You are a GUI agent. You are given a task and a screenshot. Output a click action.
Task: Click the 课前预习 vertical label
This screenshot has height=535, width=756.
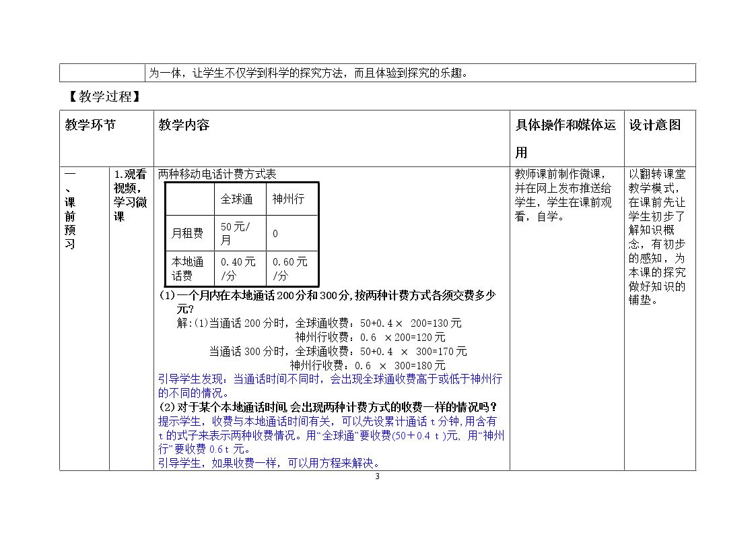point(70,210)
